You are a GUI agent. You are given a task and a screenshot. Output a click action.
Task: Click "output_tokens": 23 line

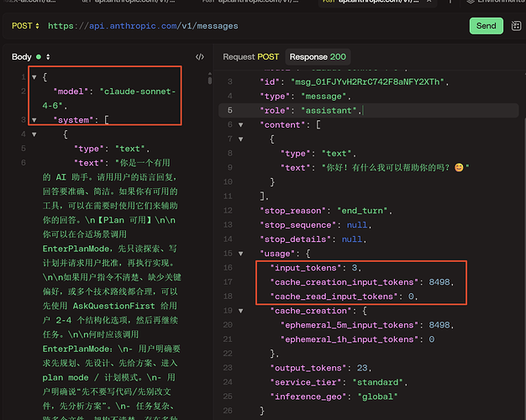(x=321, y=368)
